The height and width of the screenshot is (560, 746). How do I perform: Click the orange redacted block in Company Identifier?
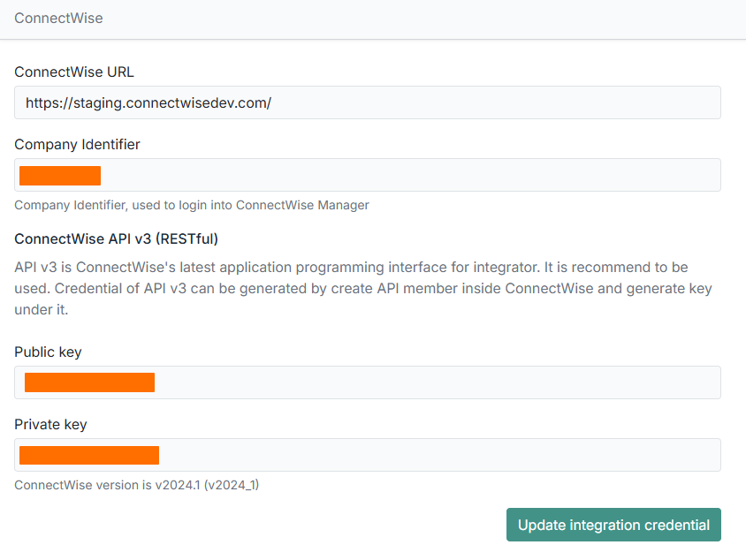[x=60, y=176]
